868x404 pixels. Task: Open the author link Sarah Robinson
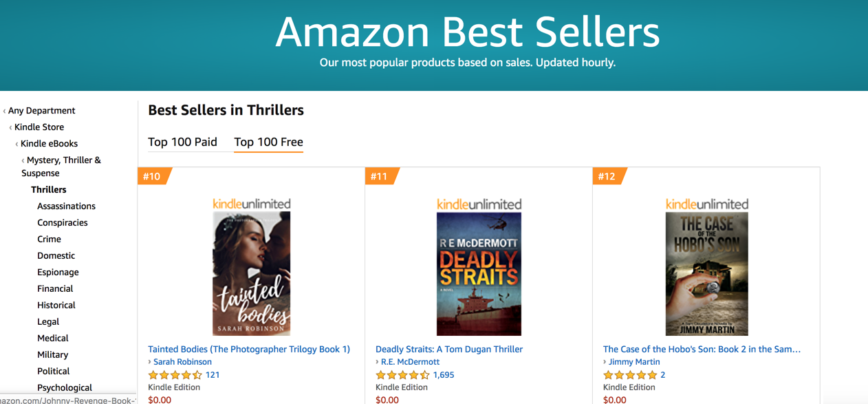pyautogui.click(x=182, y=361)
